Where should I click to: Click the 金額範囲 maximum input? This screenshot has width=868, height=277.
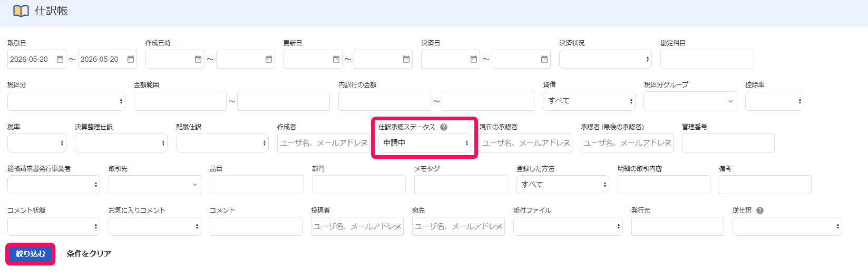point(284,101)
